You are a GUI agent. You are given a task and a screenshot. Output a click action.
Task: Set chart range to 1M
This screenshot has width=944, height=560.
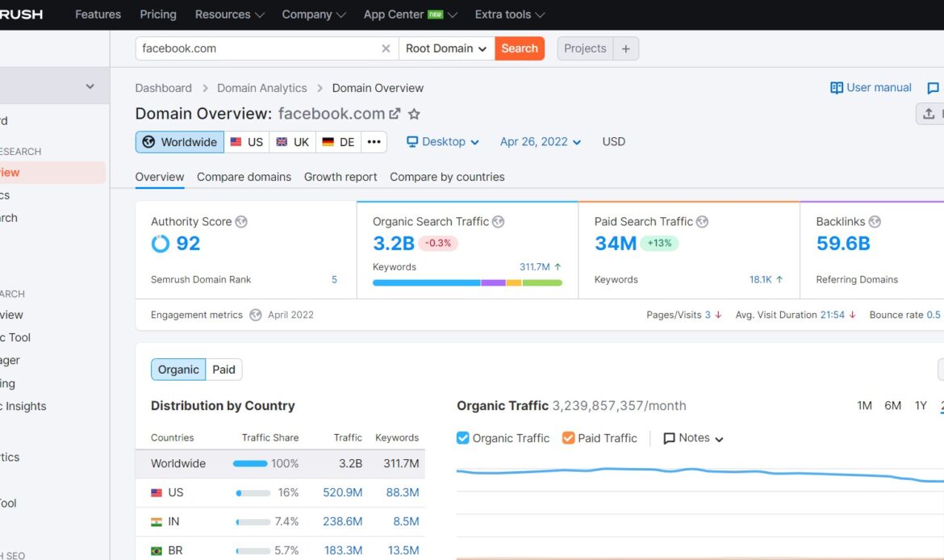coord(865,406)
